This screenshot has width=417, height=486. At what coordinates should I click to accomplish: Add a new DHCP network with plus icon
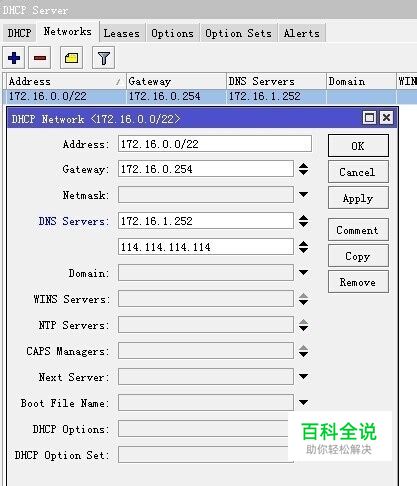pos(14,58)
